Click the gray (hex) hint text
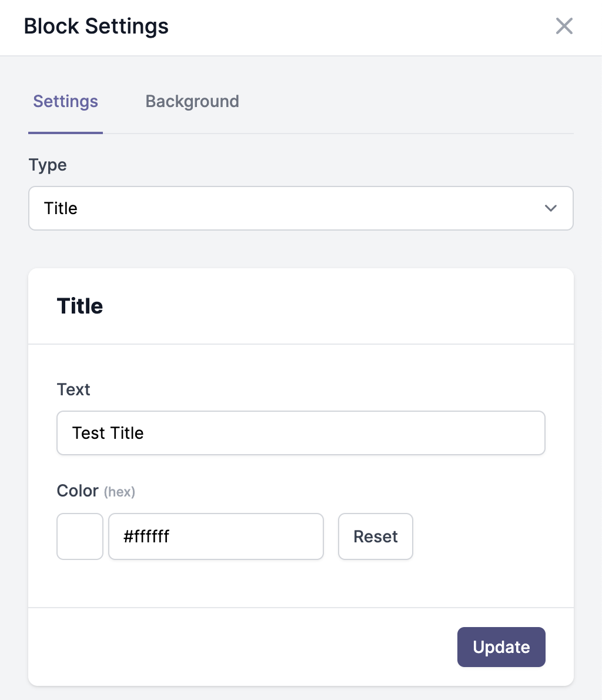The width and height of the screenshot is (602, 700). (x=119, y=492)
